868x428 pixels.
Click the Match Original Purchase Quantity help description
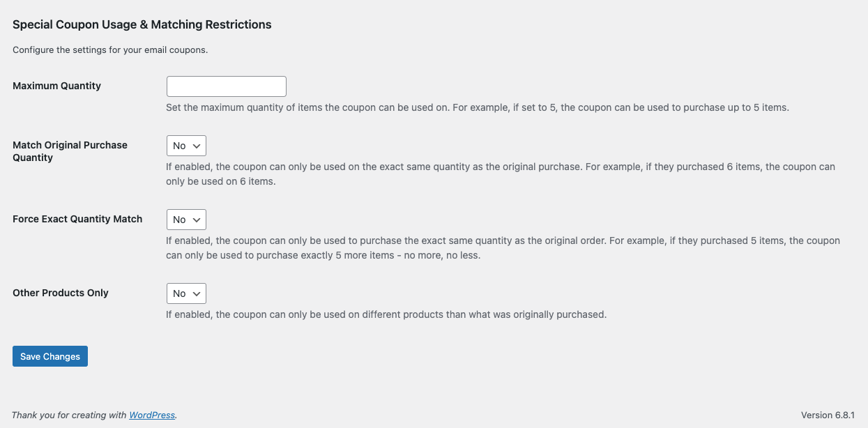(500, 174)
